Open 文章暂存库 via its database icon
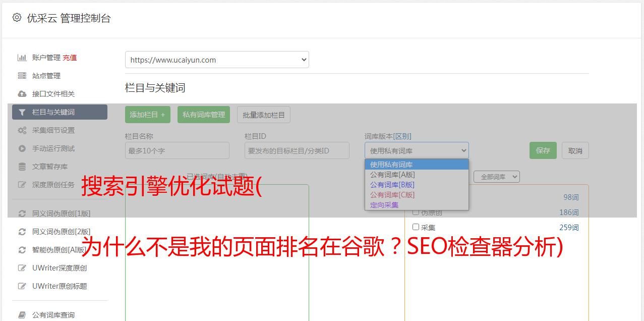The image size is (644, 321). point(22,167)
